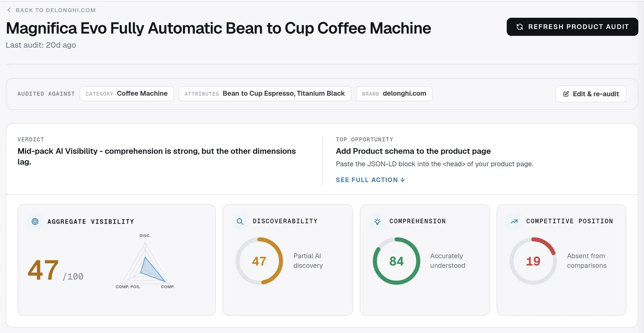This screenshot has height=333, width=644.
Task: Click the Discoverability 47 progress ring
Action: click(259, 261)
